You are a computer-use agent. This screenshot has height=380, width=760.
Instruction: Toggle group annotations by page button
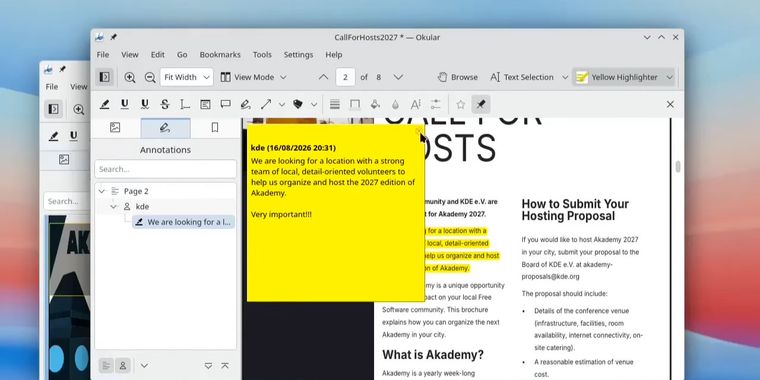coord(106,365)
